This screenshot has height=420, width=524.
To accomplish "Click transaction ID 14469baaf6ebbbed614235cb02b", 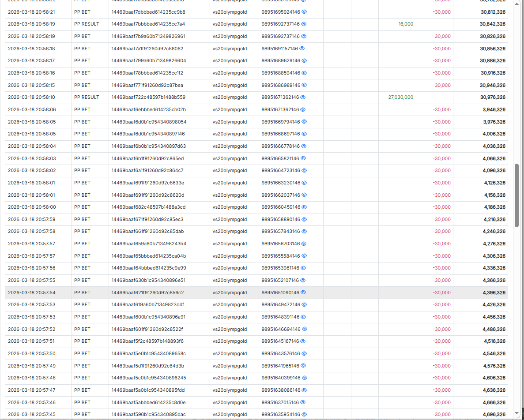I will pos(149,109).
